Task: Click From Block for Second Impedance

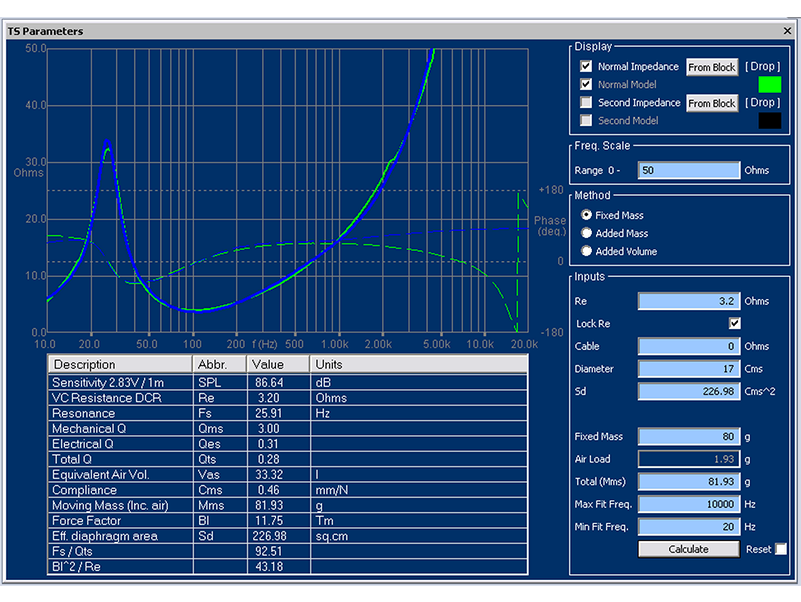Action: (x=712, y=103)
